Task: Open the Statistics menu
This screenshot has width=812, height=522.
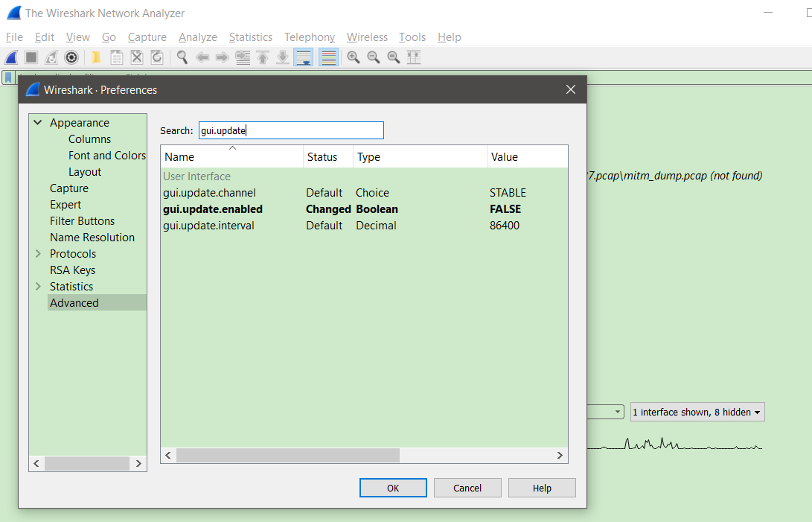Action: coord(251,37)
